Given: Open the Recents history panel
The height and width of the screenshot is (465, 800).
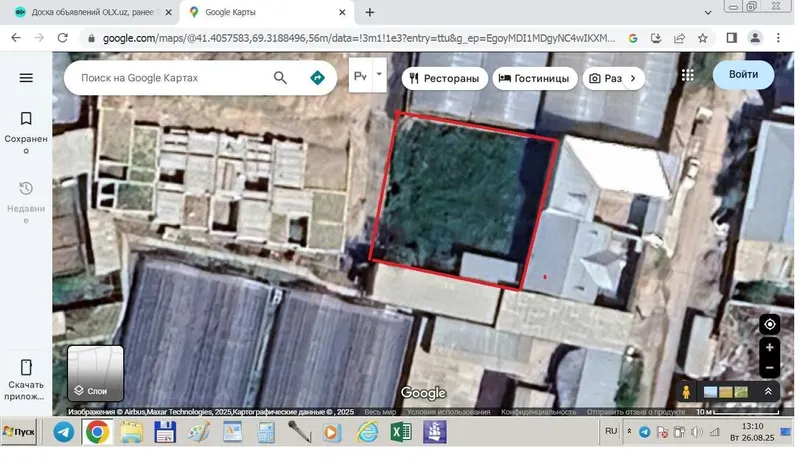Looking at the screenshot, I should [x=26, y=202].
